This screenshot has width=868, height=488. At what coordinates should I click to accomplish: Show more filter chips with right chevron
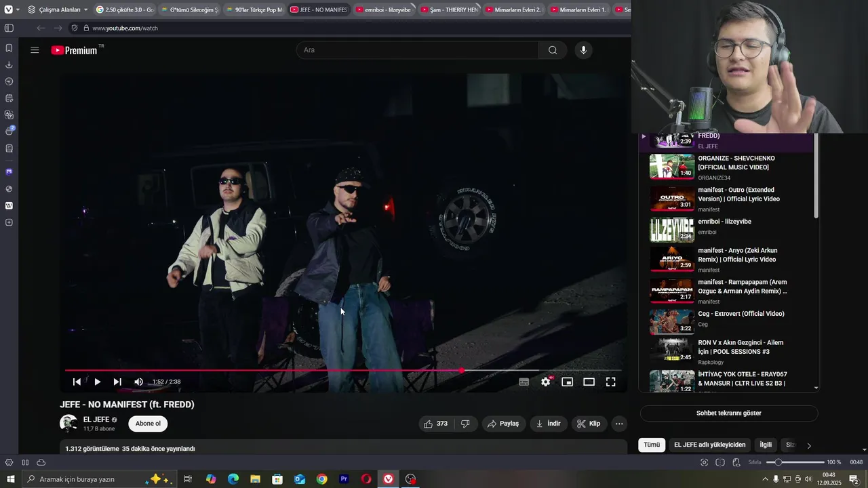click(x=808, y=445)
